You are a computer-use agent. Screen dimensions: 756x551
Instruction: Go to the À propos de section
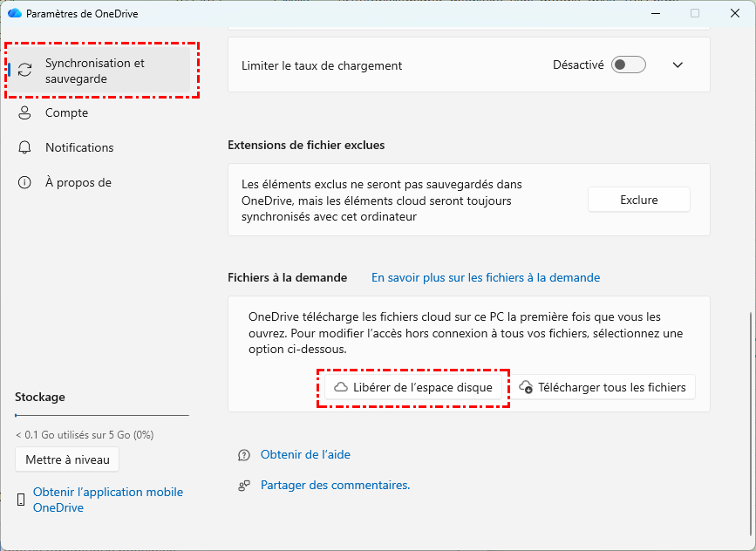[99, 183]
